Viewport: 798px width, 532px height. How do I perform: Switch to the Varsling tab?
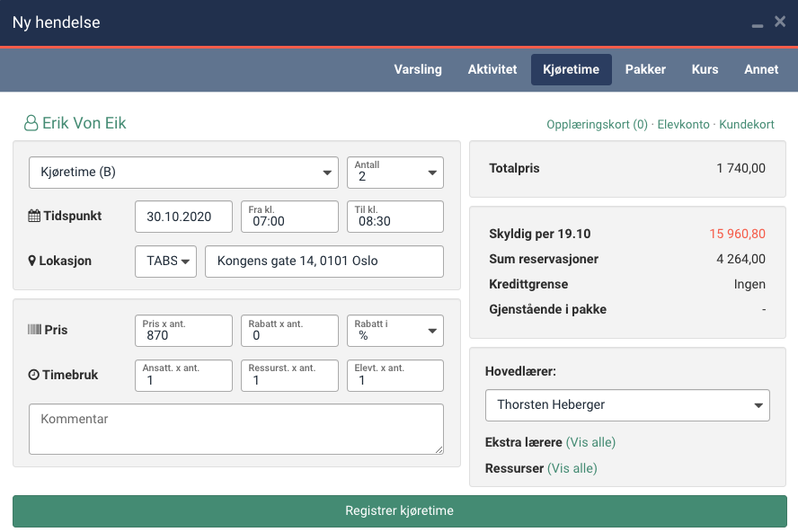tap(418, 69)
